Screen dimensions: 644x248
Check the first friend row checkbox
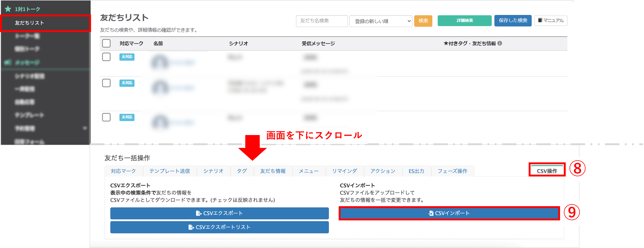(x=106, y=57)
